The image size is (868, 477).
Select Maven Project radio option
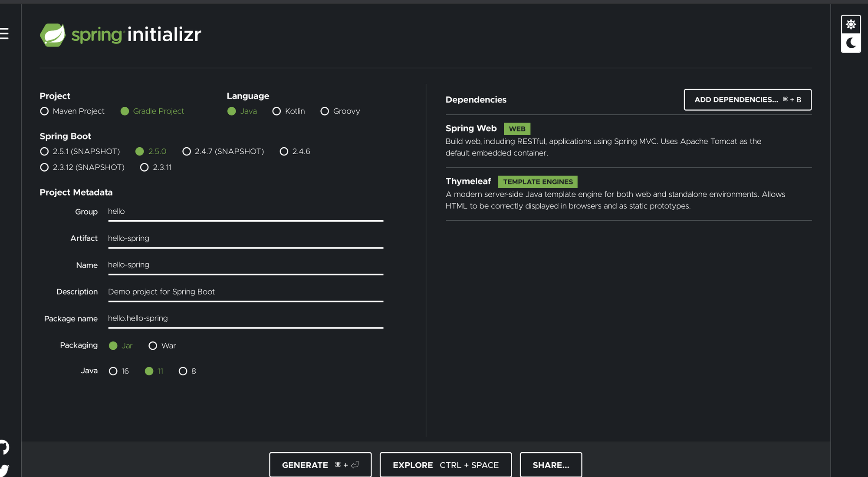[x=44, y=111]
